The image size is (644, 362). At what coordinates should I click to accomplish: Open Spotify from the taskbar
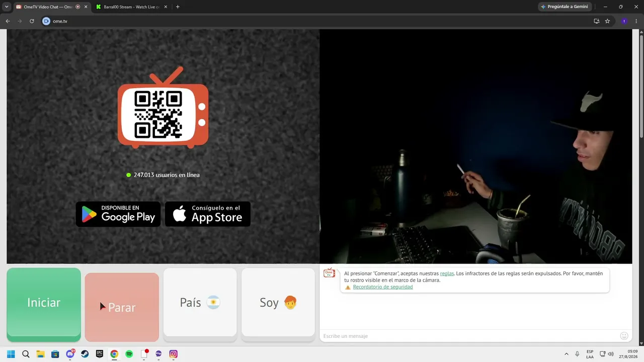coord(129,354)
